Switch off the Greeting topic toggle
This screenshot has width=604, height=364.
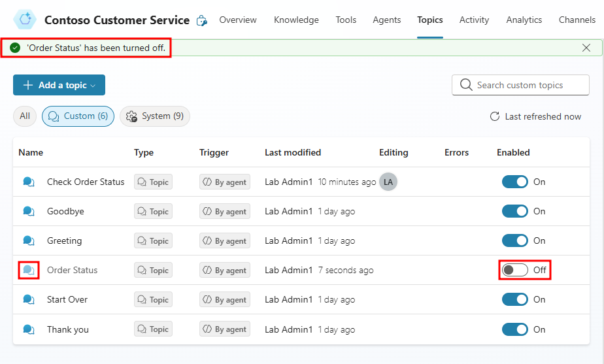(x=514, y=240)
